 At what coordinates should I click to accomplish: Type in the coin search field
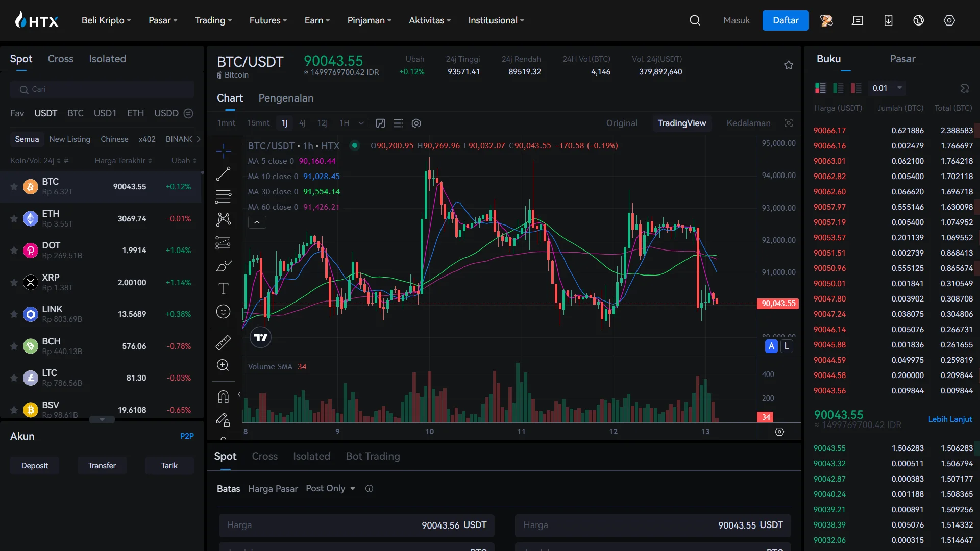(x=102, y=89)
